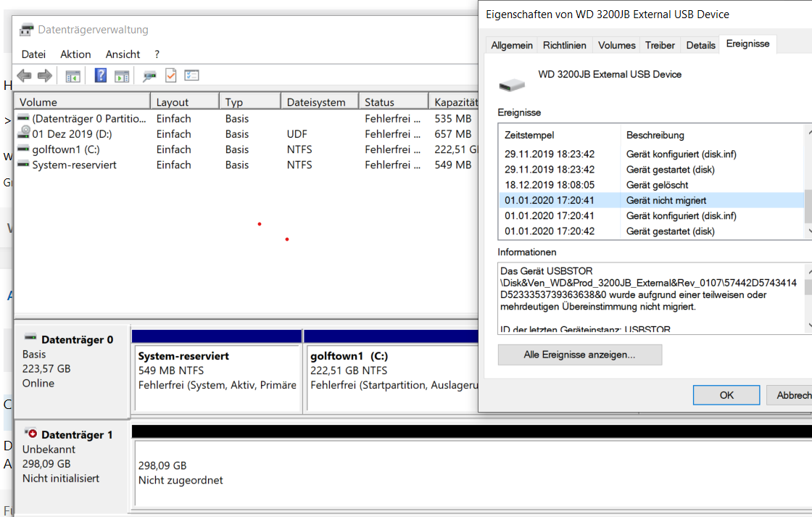
Task: Sort by the Volume column header
Action: [x=83, y=102]
